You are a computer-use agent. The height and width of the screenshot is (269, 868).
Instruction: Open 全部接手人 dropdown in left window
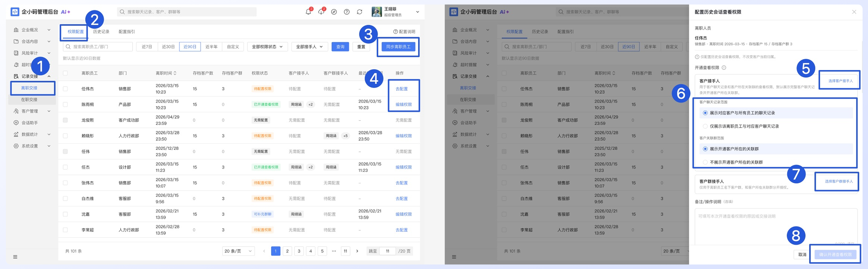(309, 47)
